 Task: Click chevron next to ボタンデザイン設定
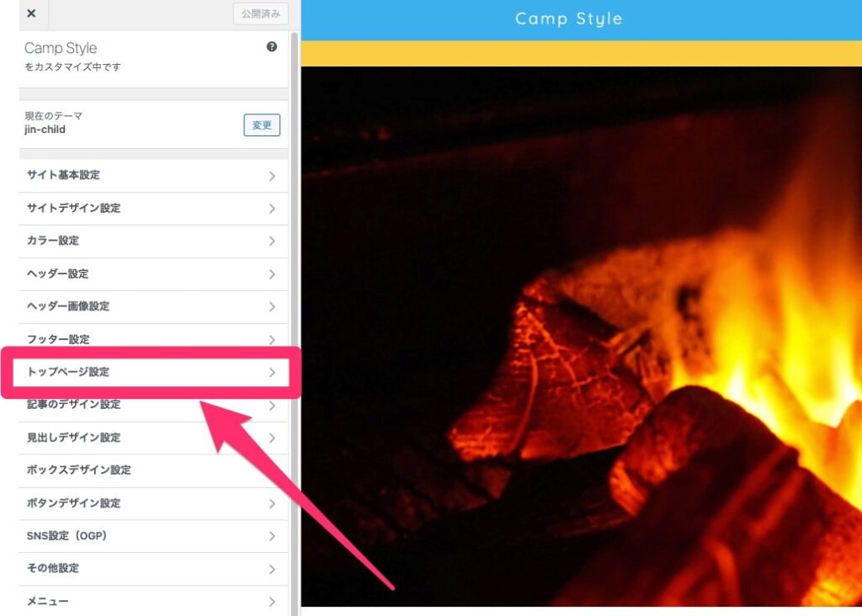pyautogui.click(x=272, y=503)
